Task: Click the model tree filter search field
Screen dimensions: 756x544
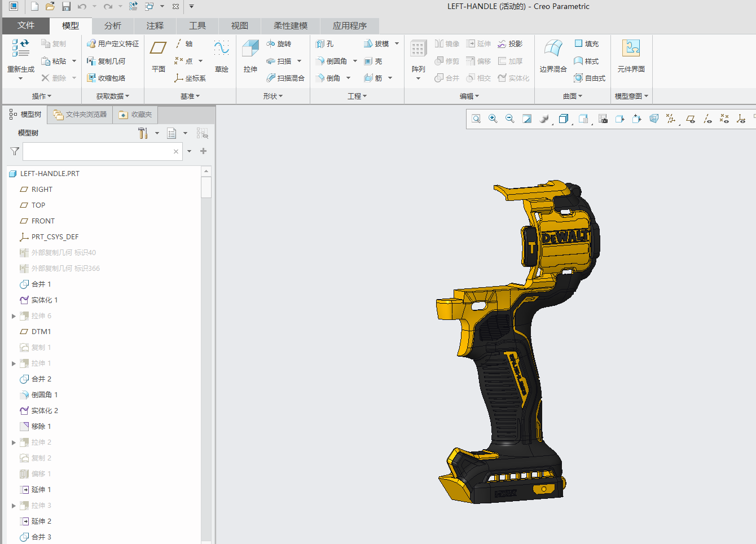Action: pos(102,151)
